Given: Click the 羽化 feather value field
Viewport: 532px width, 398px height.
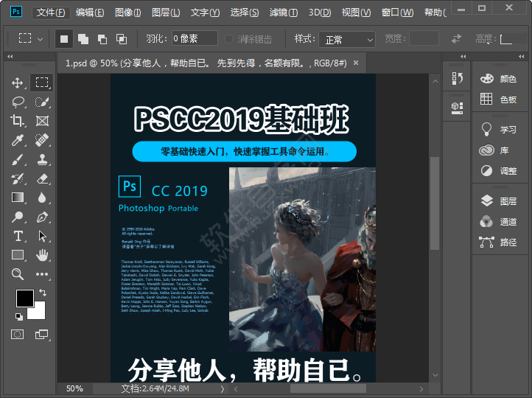Looking at the screenshot, I should click(195, 38).
